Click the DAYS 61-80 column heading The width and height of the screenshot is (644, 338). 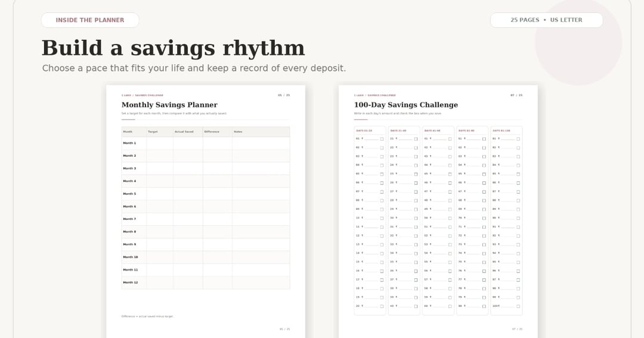pyautogui.click(x=466, y=131)
